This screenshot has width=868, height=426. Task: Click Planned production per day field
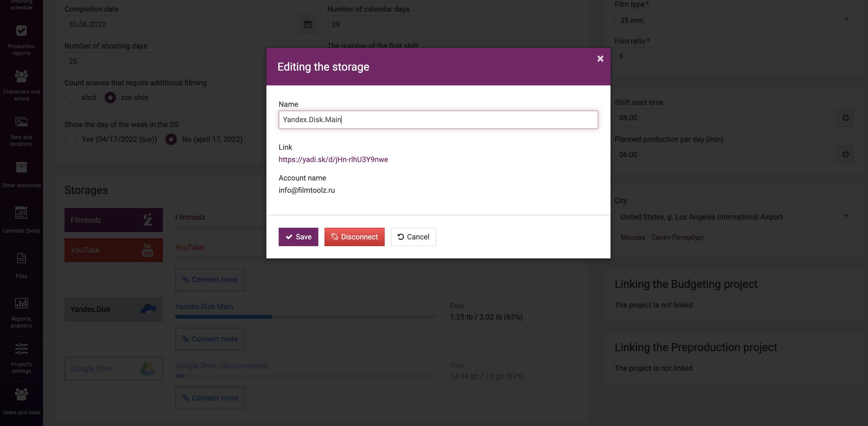[726, 155]
